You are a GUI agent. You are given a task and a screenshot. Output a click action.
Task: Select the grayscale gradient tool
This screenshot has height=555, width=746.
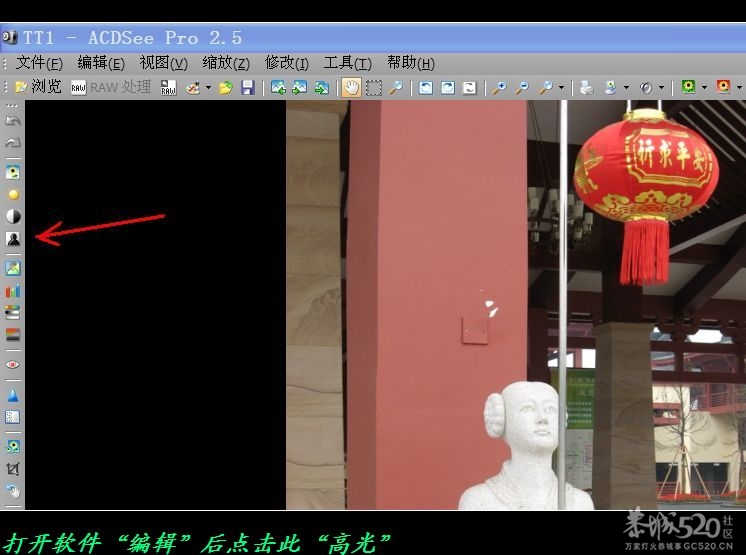[x=13, y=334]
